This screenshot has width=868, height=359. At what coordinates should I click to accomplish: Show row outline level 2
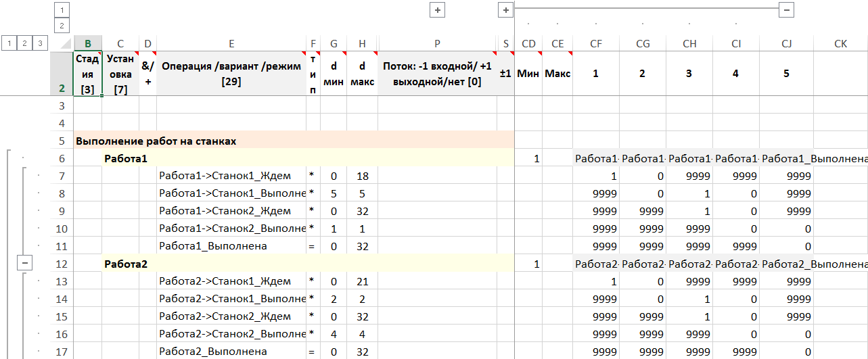pos(25,43)
